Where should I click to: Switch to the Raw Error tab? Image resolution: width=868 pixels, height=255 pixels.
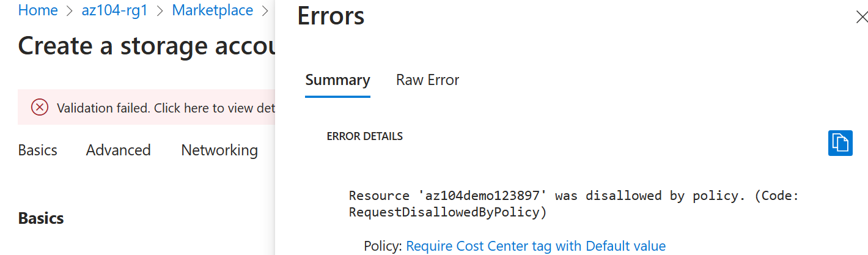coord(427,80)
